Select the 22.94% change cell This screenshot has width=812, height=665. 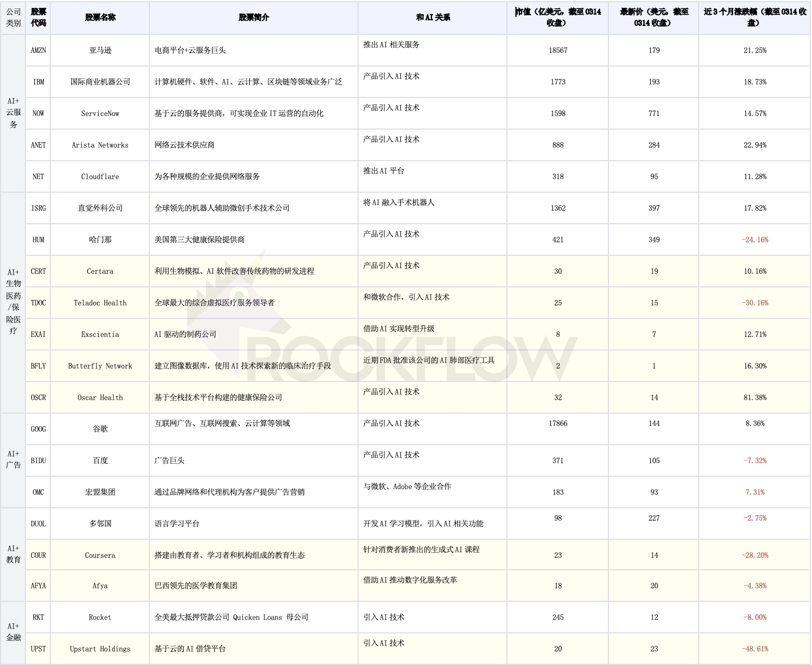point(754,145)
